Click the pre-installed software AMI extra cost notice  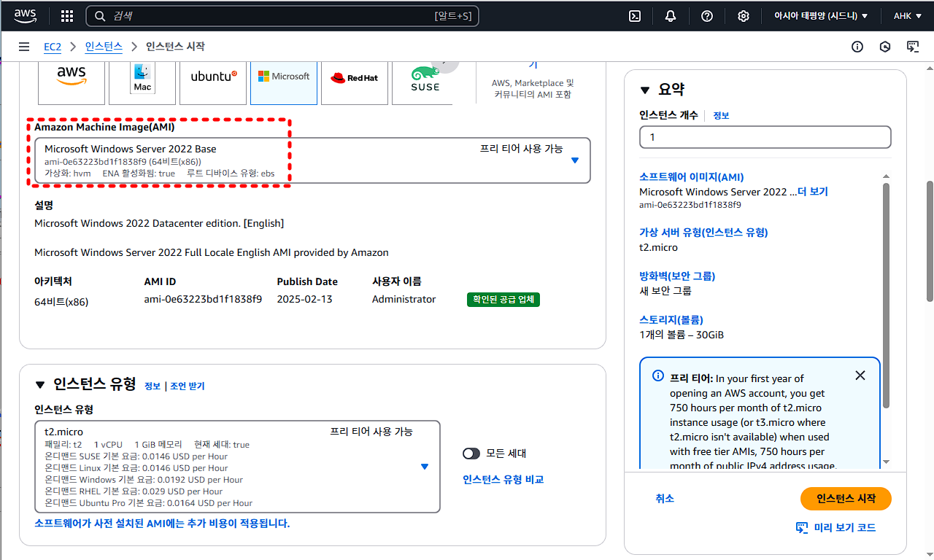[x=162, y=524]
